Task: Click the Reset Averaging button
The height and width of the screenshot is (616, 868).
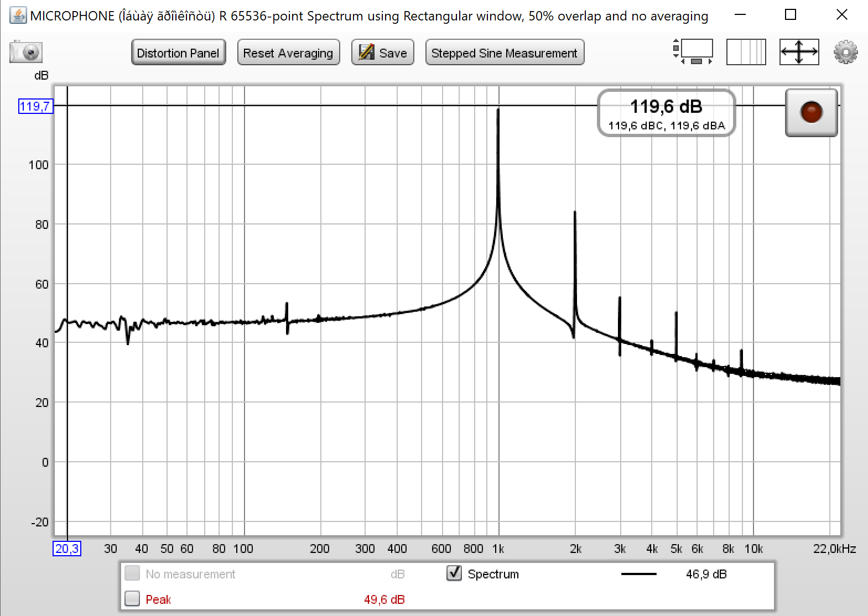Action: click(x=288, y=53)
